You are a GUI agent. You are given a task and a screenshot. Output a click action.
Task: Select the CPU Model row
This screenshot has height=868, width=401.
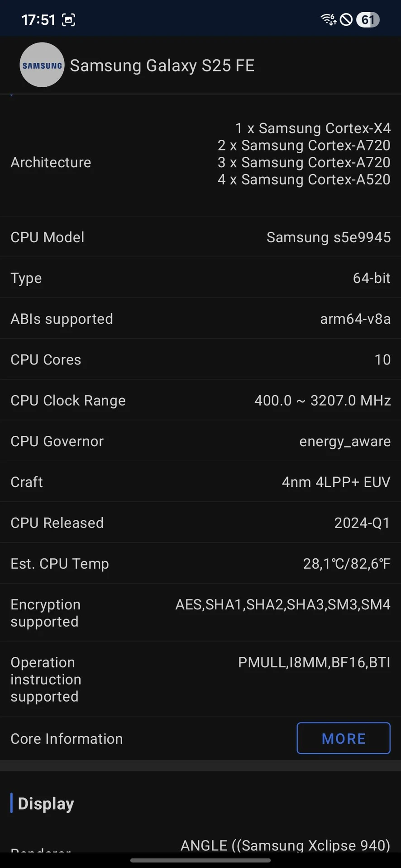point(200,237)
